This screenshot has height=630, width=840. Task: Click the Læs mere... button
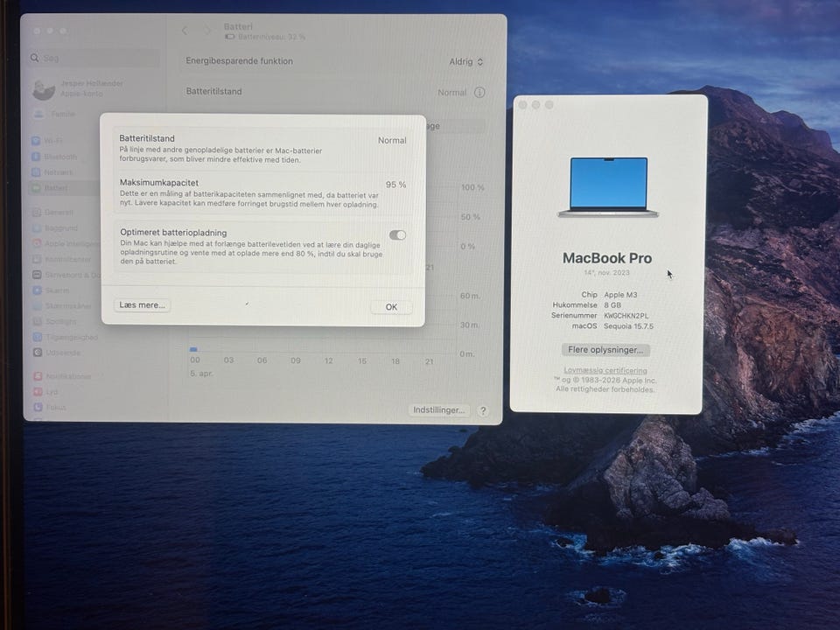(142, 304)
